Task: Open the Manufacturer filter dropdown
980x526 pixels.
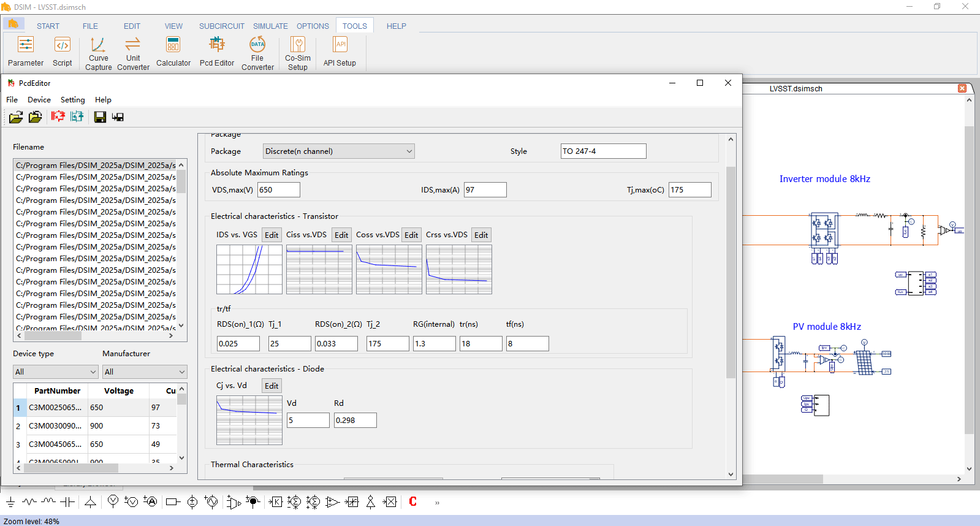Action: (x=144, y=372)
